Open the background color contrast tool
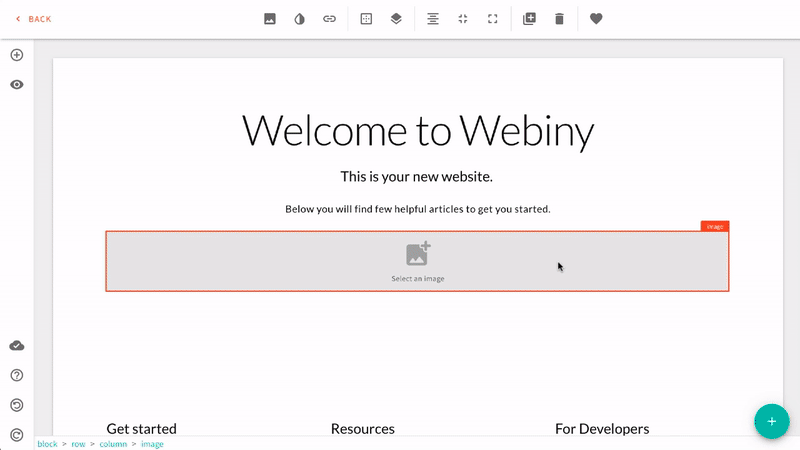Image resolution: width=800 pixels, height=450 pixels. (299, 19)
